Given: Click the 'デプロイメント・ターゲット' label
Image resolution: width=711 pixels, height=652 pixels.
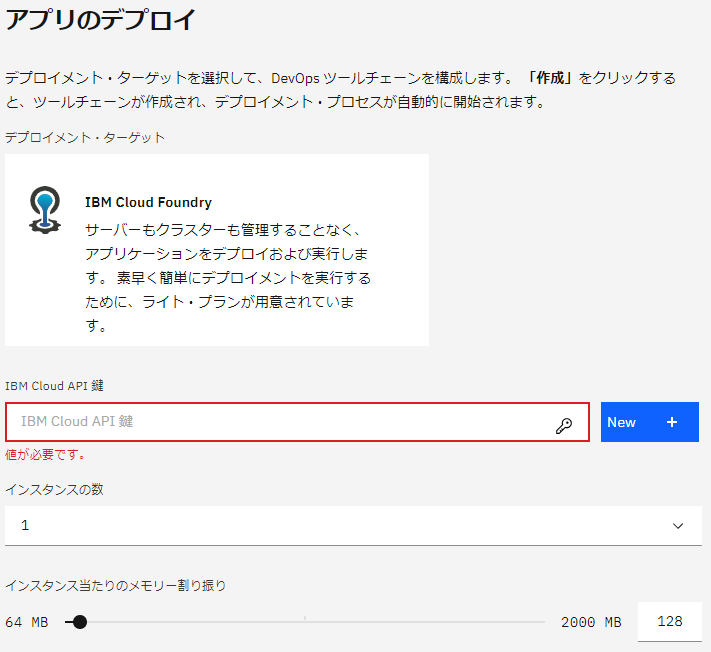Looking at the screenshot, I should click(85, 137).
